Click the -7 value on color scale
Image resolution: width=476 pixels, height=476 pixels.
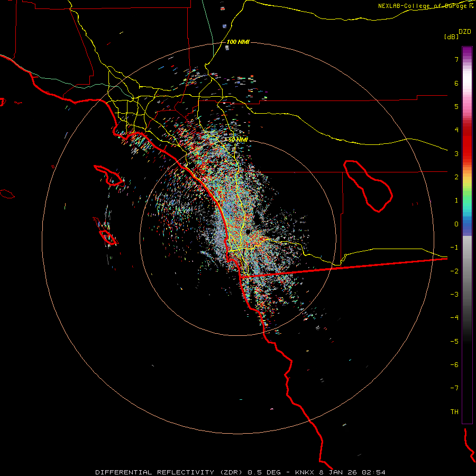pyautogui.click(x=454, y=388)
